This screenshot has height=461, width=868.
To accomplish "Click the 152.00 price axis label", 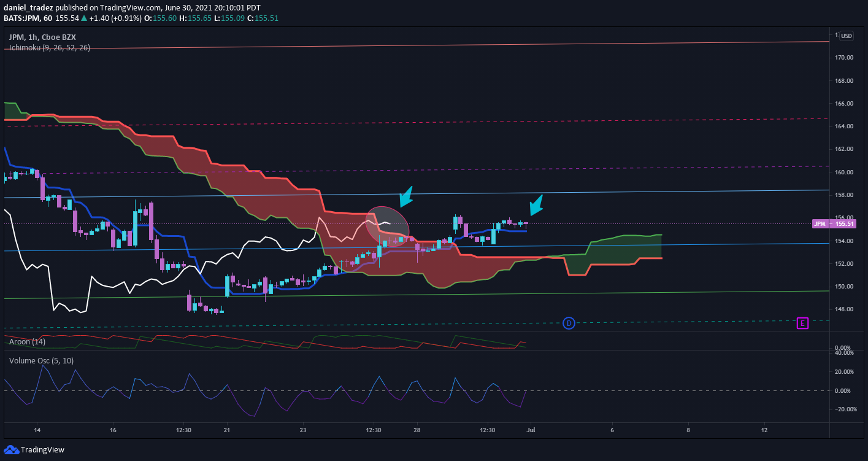I will pyautogui.click(x=844, y=264).
